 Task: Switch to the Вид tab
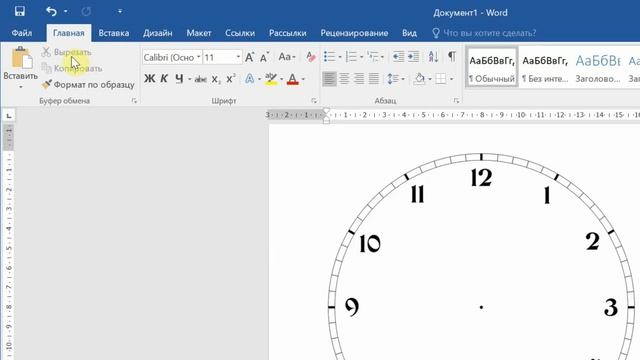click(409, 33)
